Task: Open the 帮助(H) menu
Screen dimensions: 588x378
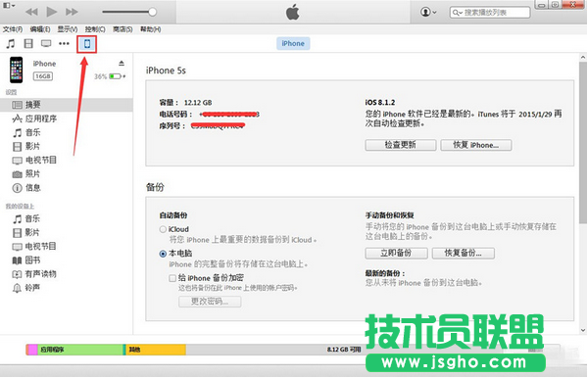Action: (150, 29)
